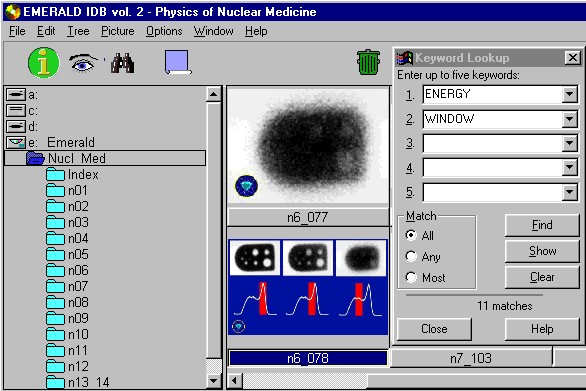Open the Tree menu
This screenshot has height=391, width=586.
click(78, 31)
